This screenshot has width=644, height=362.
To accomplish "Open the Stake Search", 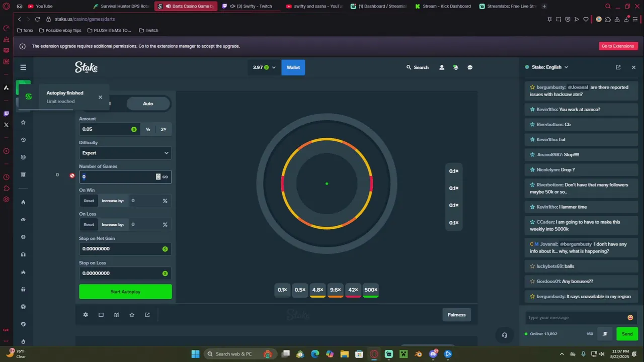I will click(x=418, y=67).
